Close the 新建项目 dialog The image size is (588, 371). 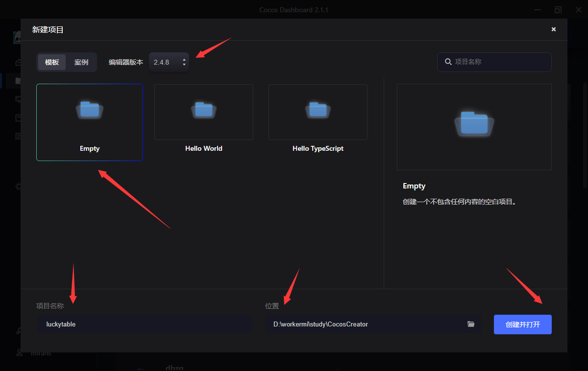coord(554,29)
